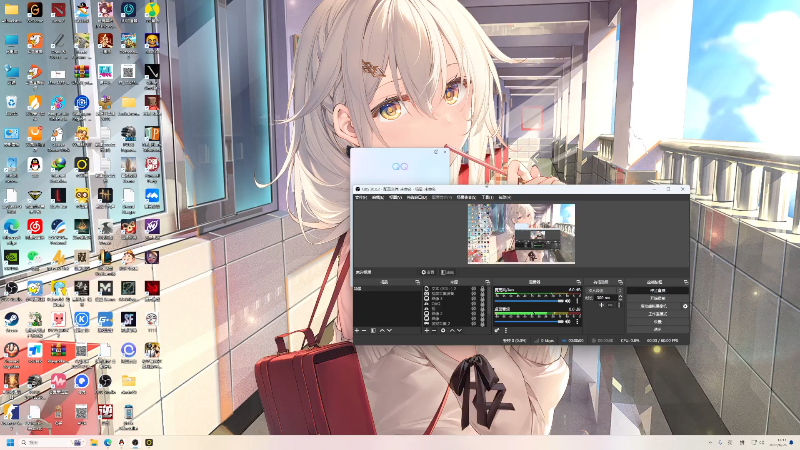This screenshot has width=800, height=450.
Task: Undock the Scenes panel via its header icon
Action: pos(417,282)
